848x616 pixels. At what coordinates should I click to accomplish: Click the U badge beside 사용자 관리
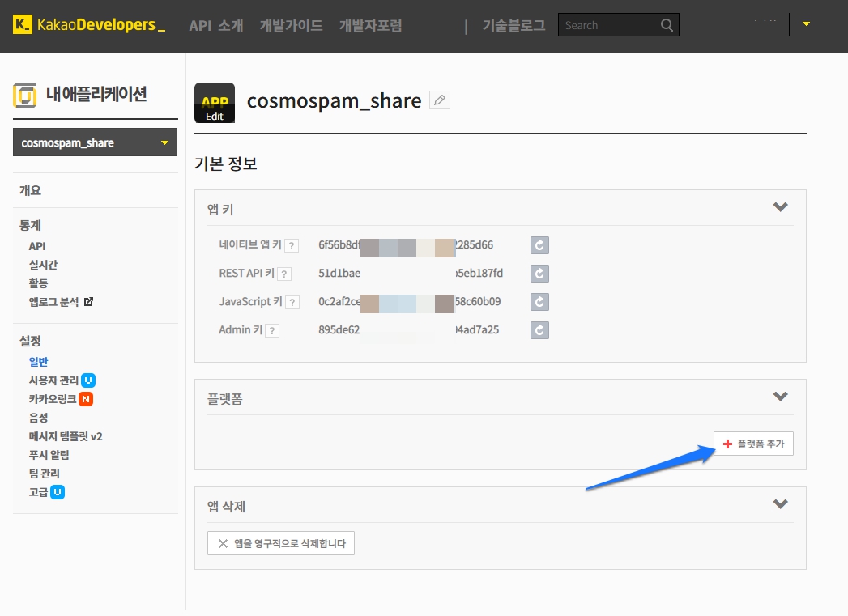[88, 380]
